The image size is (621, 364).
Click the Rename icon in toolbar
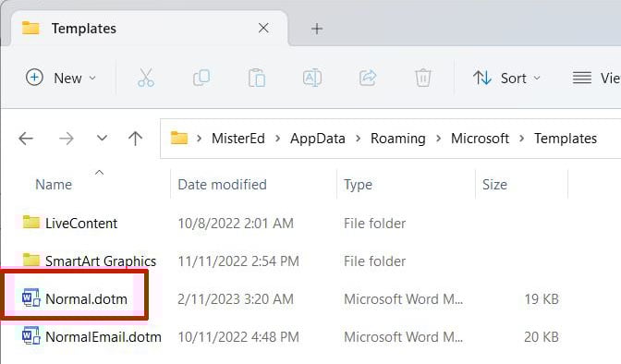312,78
